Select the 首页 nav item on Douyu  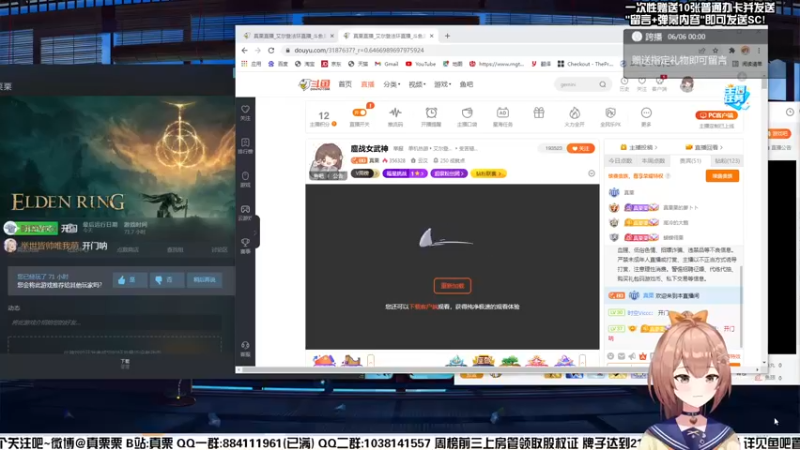(x=345, y=84)
